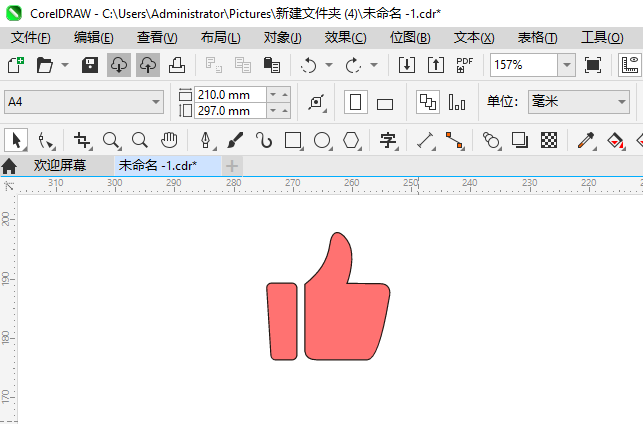Select the Transparency checkerboard tool

click(549, 141)
